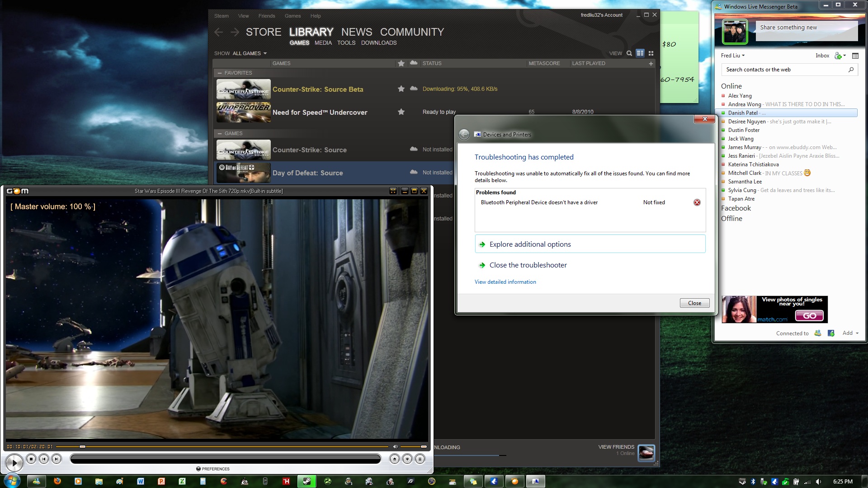Viewport: 868px width, 488px height.
Task: Expand the Offline group in Messenger
Action: [731, 219]
